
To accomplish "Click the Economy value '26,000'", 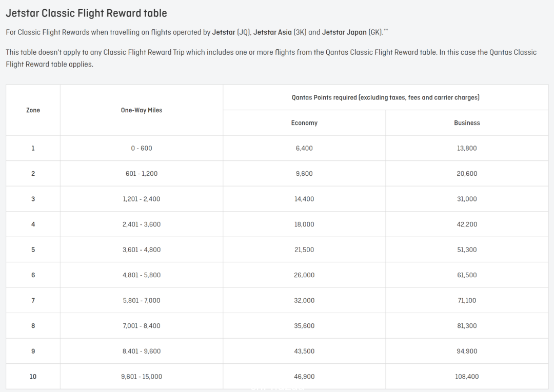I will 304,275.
